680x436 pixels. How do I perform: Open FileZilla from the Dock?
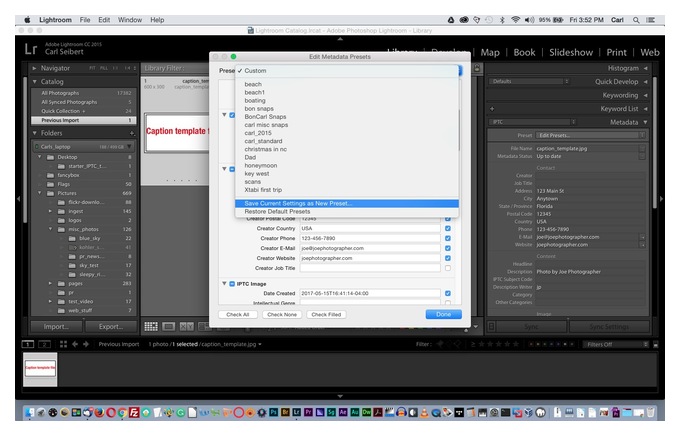[134, 413]
